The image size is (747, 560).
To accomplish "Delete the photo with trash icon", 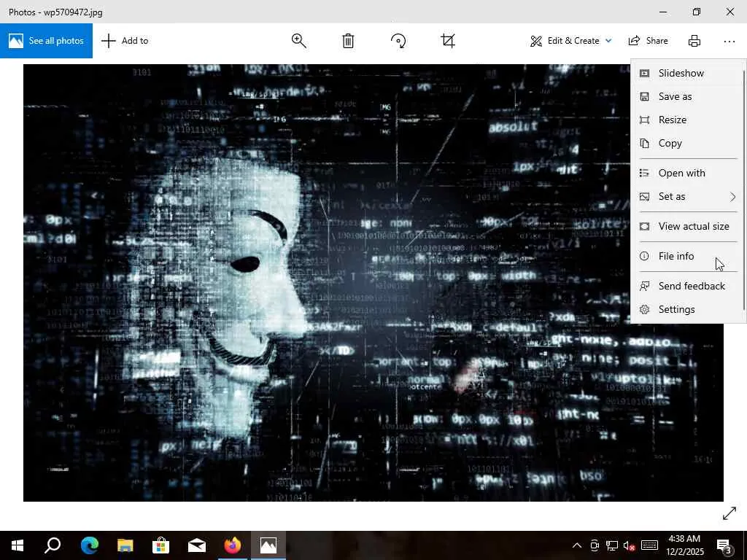I will tap(348, 41).
